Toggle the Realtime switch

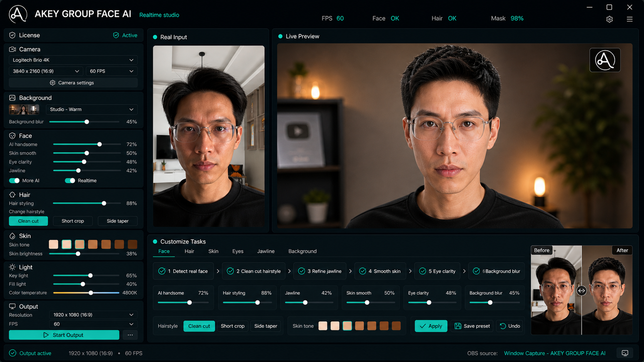[x=70, y=180]
